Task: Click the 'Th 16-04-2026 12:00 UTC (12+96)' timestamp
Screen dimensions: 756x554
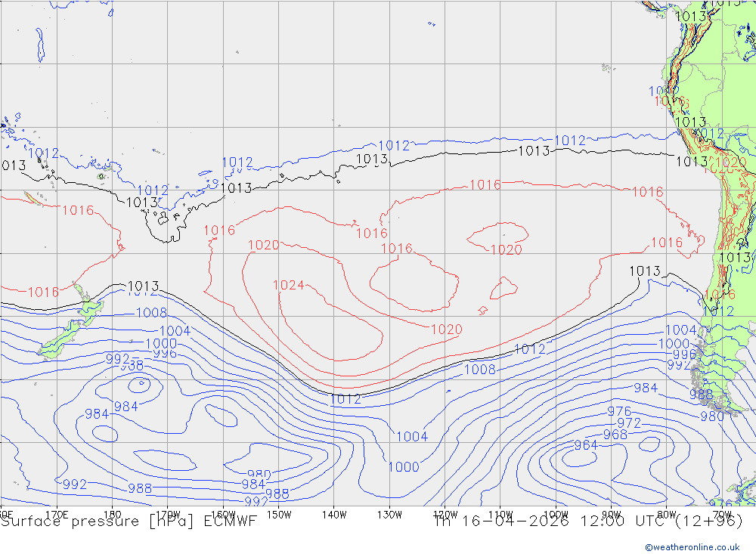Action: pos(588,522)
